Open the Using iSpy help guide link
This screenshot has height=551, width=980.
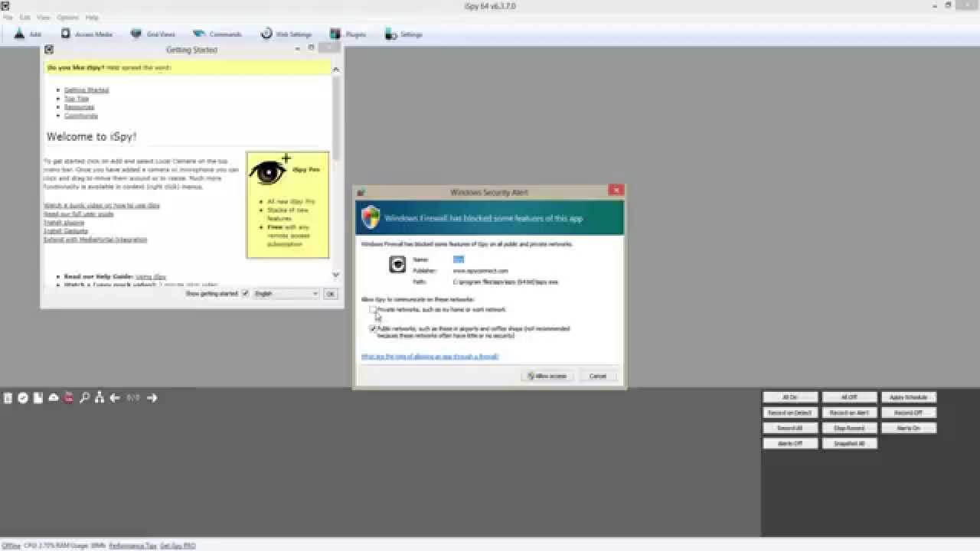(151, 276)
